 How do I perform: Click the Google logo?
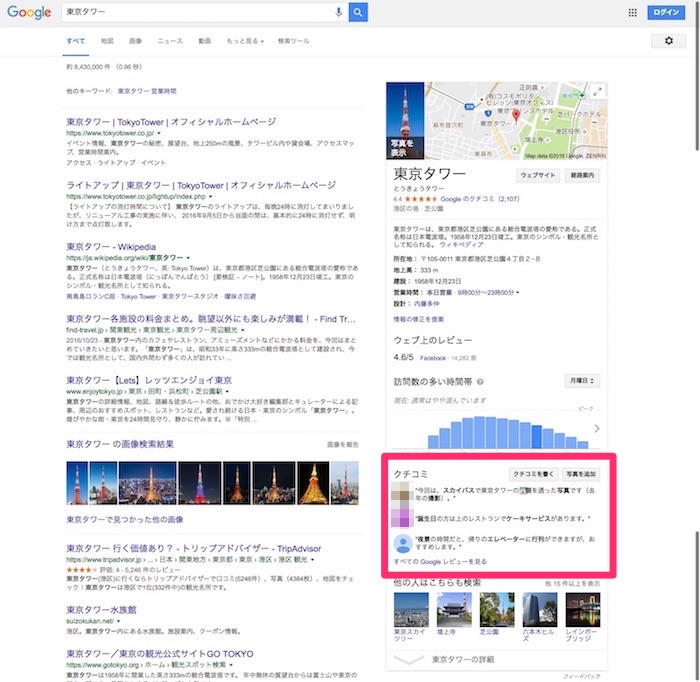tap(29, 12)
